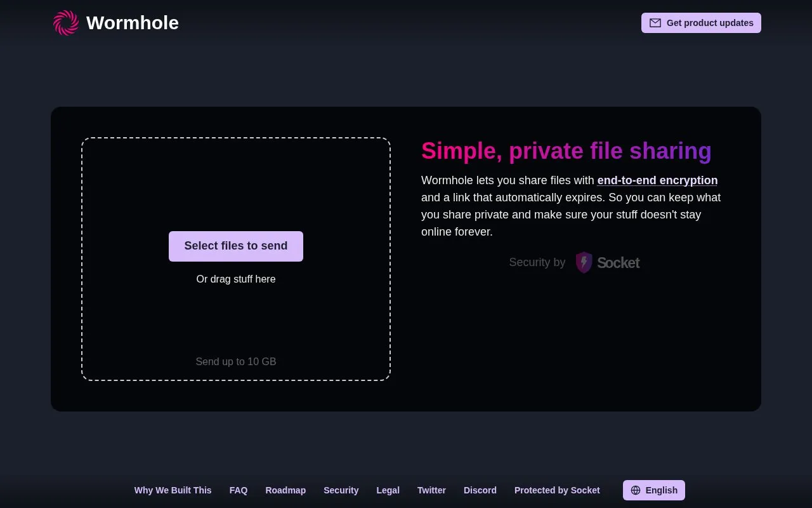Open the Security footer link
Screen dimensions: 812x508
pos(341,490)
